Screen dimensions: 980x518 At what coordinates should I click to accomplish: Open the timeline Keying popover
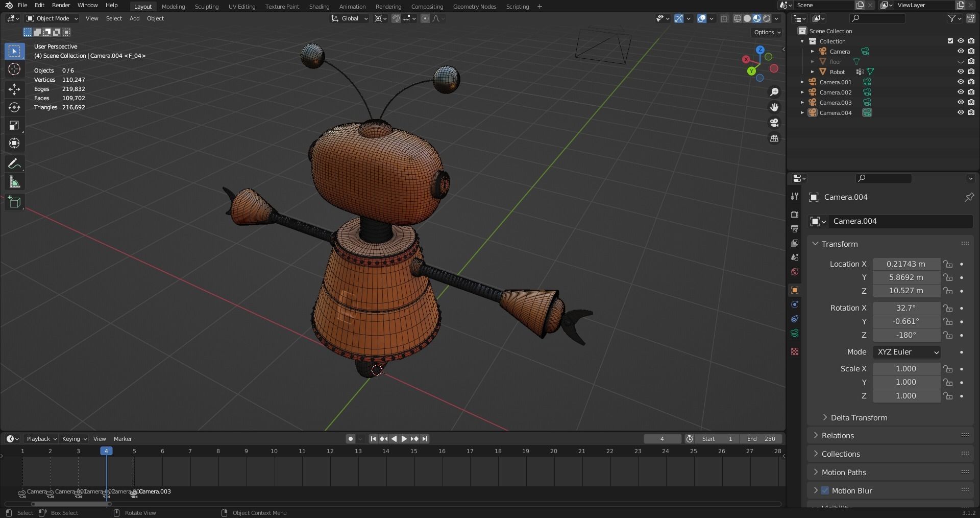[x=74, y=439]
